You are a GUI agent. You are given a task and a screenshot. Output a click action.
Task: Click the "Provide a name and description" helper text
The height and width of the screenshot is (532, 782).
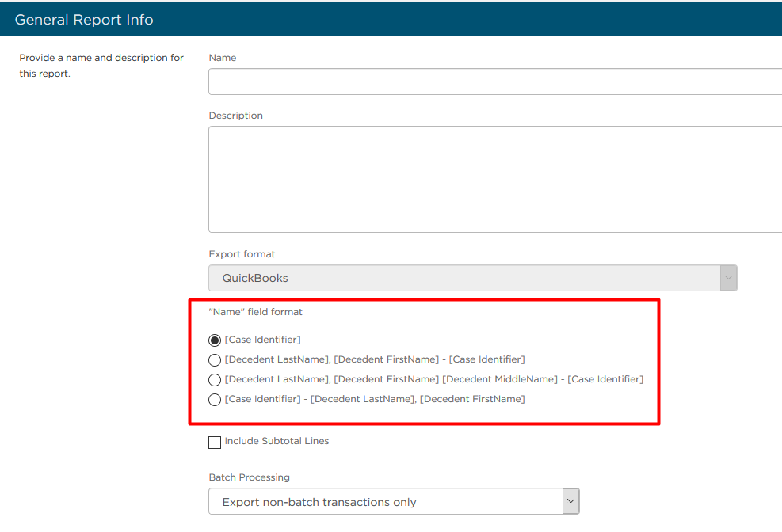tap(101, 65)
